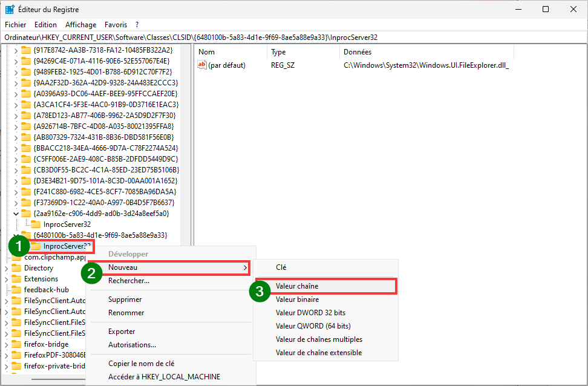Viewport: 588px width, 386px height.
Task: Select folder icon of {BBACC218-34EA-4666-9D7A-C78F2274A524}
Action: (x=26, y=148)
